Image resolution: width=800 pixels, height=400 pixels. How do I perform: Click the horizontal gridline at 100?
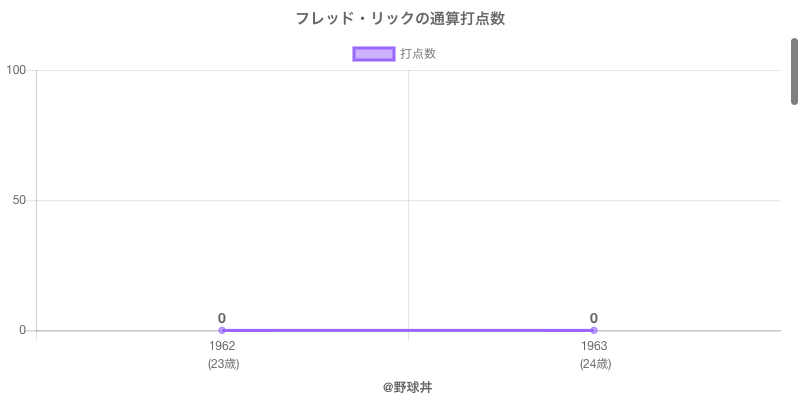300,70
